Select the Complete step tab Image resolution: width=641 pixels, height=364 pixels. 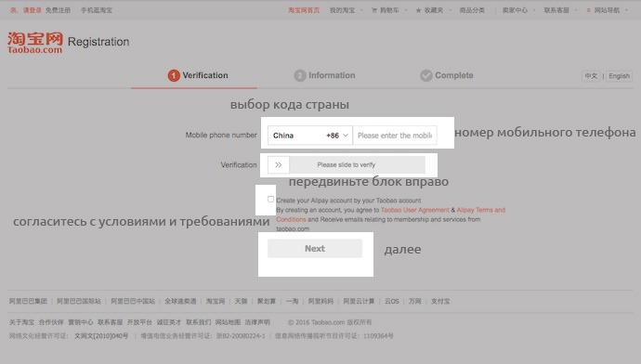coord(447,75)
